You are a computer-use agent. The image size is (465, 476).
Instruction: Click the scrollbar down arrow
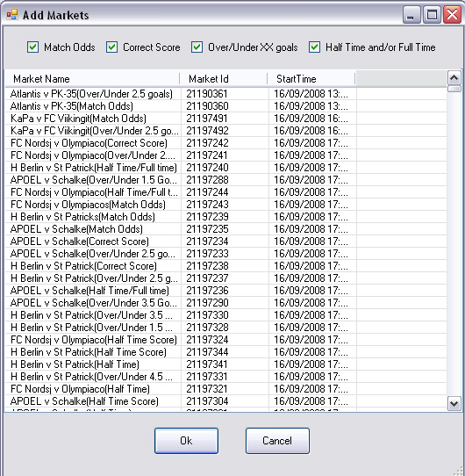(x=454, y=404)
